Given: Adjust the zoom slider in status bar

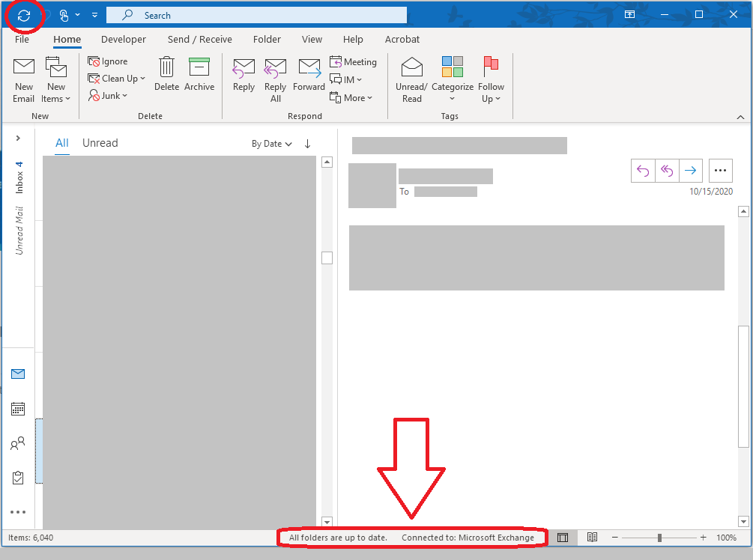Looking at the screenshot, I should 659,538.
